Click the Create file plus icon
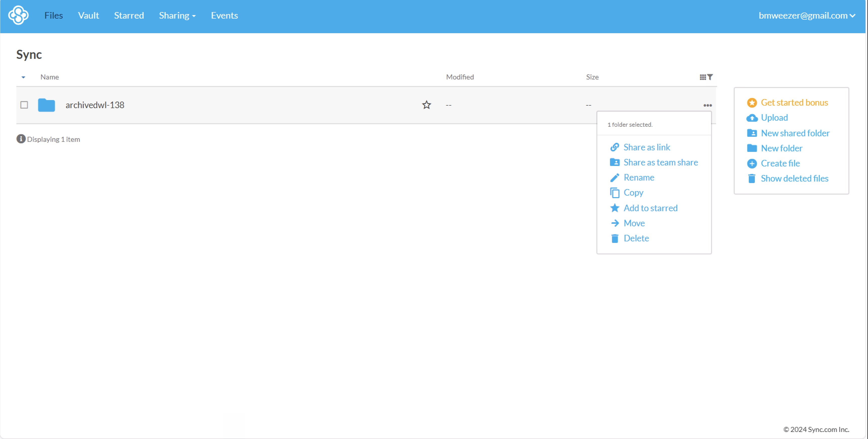The height and width of the screenshot is (439, 868). [752, 164]
